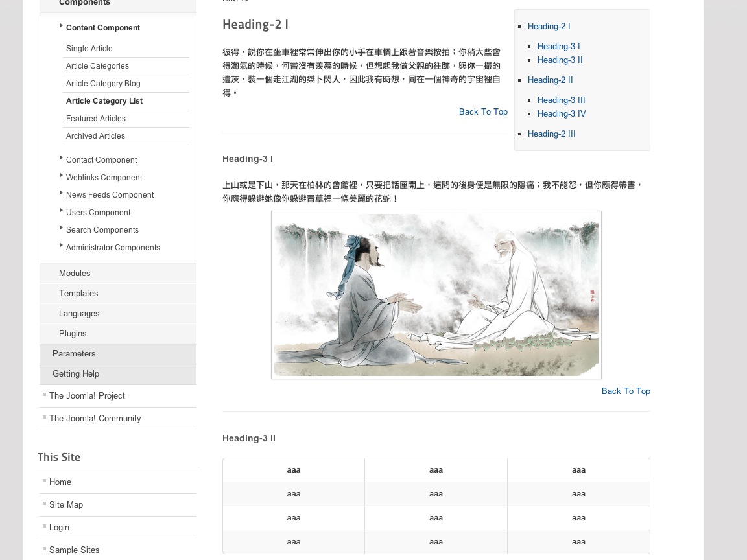Go to the Home page link
Screen dimensions: 747x560
60,482
